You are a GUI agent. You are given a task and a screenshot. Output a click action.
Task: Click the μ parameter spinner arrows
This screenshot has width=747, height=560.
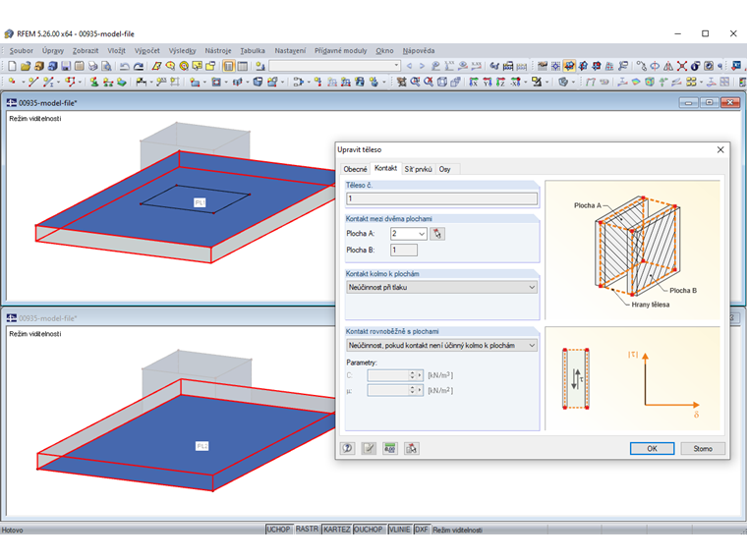point(412,390)
